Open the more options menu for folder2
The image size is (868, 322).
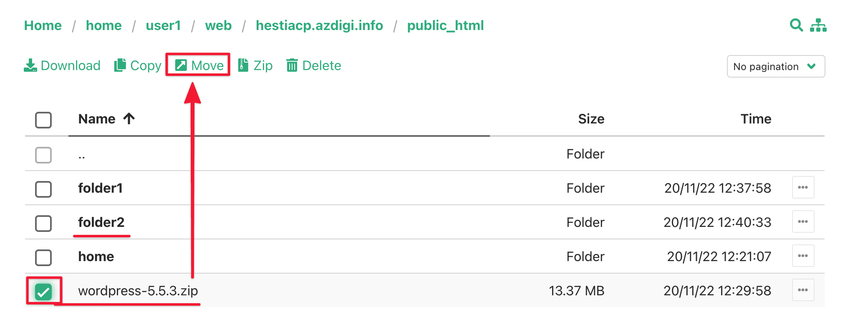pos(803,221)
